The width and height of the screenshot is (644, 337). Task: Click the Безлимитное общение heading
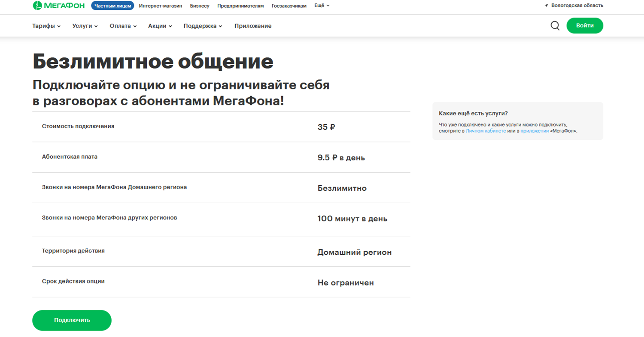tap(153, 61)
